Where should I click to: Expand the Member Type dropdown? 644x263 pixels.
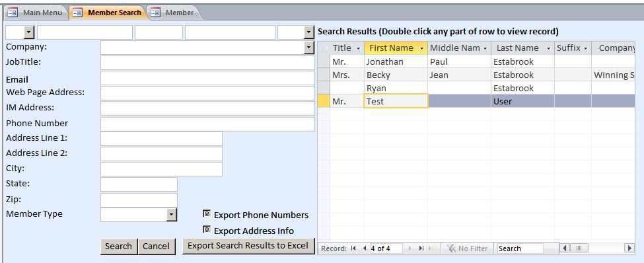[x=172, y=215]
